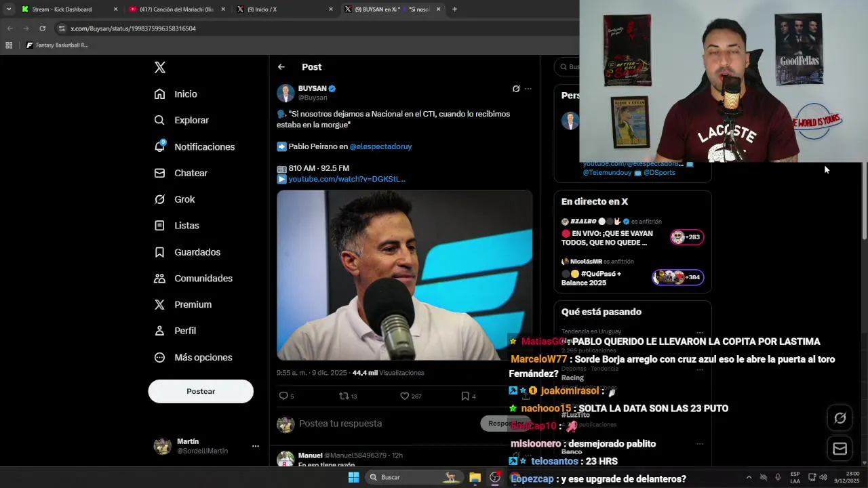Viewport: 868px width, 488px height.
Task: Open the taskbar volume icon
Action: coord(823,477)
